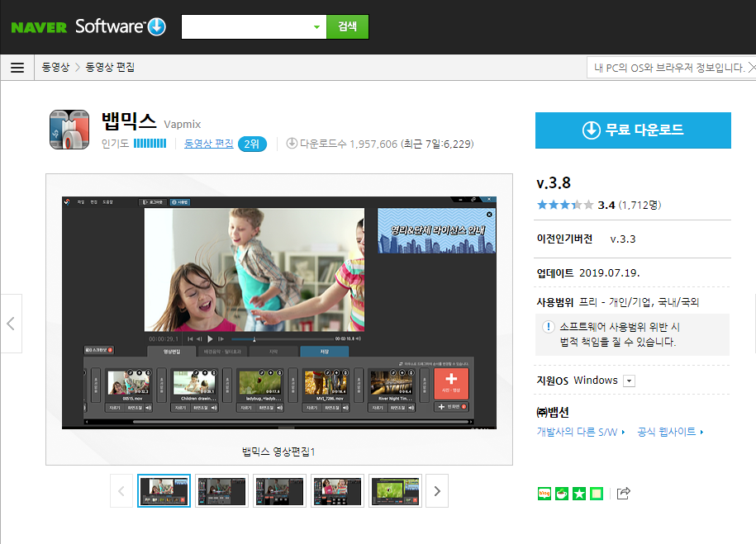Click the 업데이트 2019.07.19. text
The height and width of the screenshot is (544, 756).
[588, 273]
